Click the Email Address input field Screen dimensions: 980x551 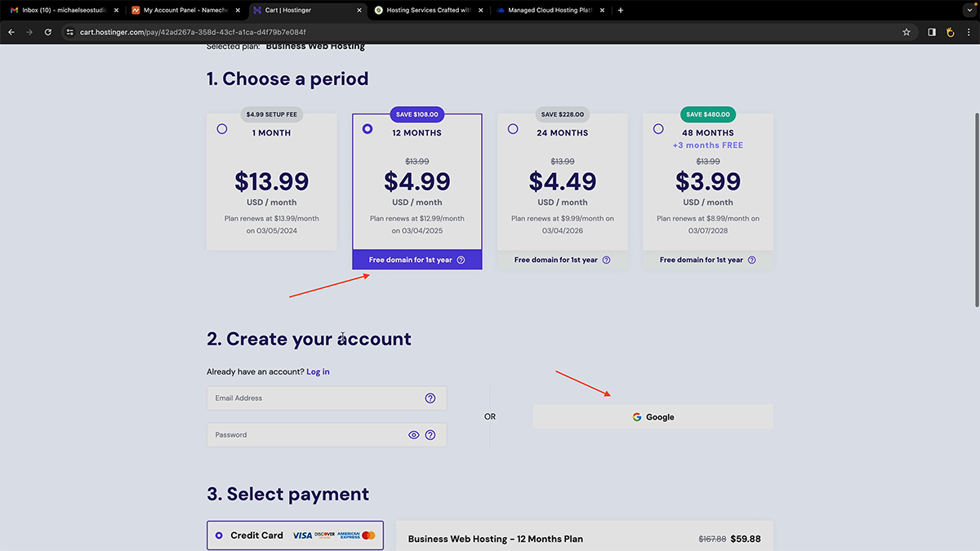pyautogui.click(x=327, y=398)
